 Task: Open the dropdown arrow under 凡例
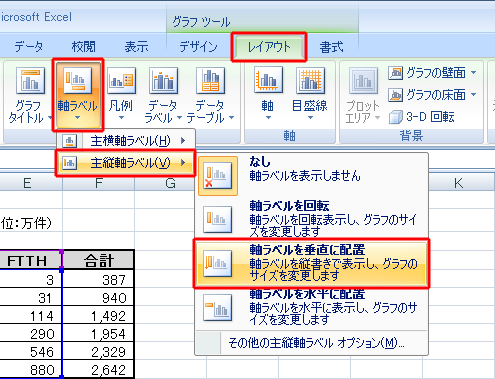[121, 118]
